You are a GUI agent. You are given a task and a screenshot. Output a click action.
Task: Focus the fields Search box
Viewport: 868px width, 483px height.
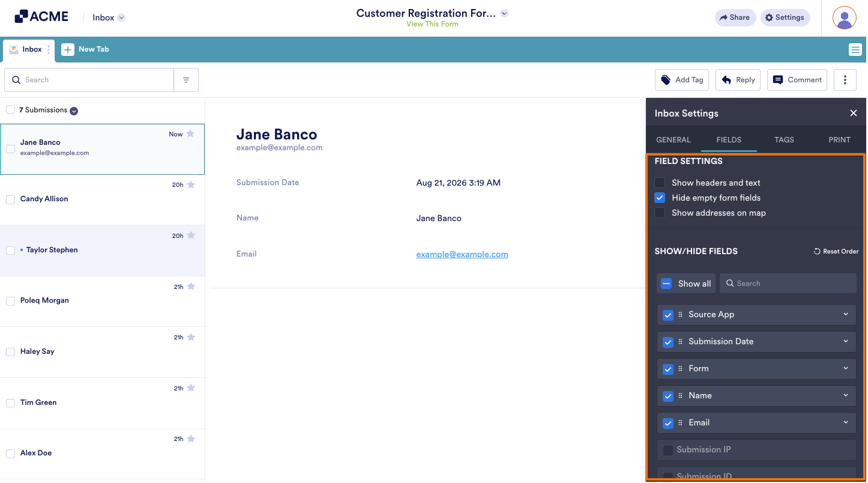point(788,284)
